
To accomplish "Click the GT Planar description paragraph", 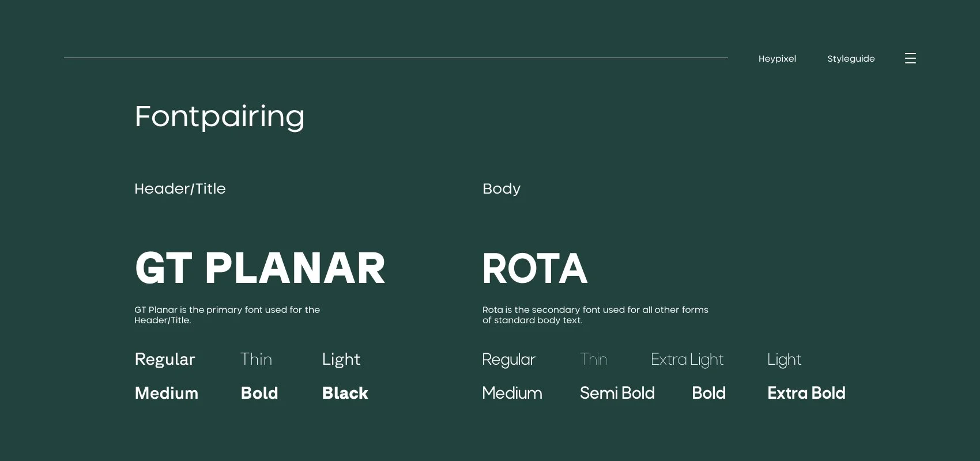I will (x=227, y=315).
